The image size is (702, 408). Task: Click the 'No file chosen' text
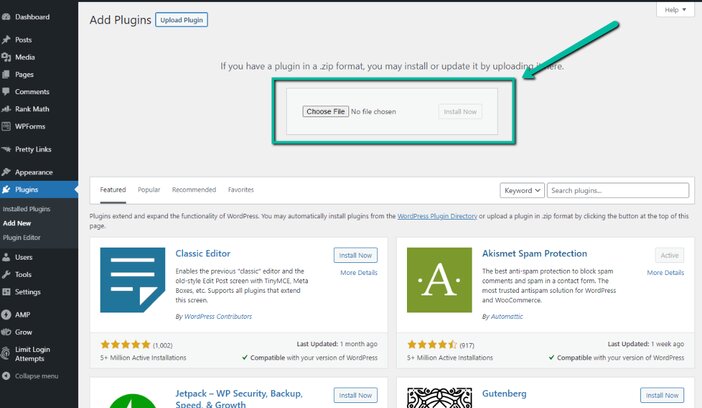[x=373, y=112]
